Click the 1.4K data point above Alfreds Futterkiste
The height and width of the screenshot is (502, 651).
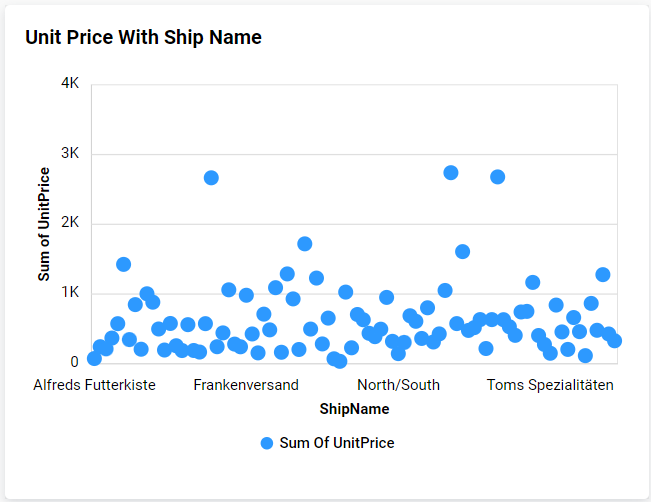(123, 265)
